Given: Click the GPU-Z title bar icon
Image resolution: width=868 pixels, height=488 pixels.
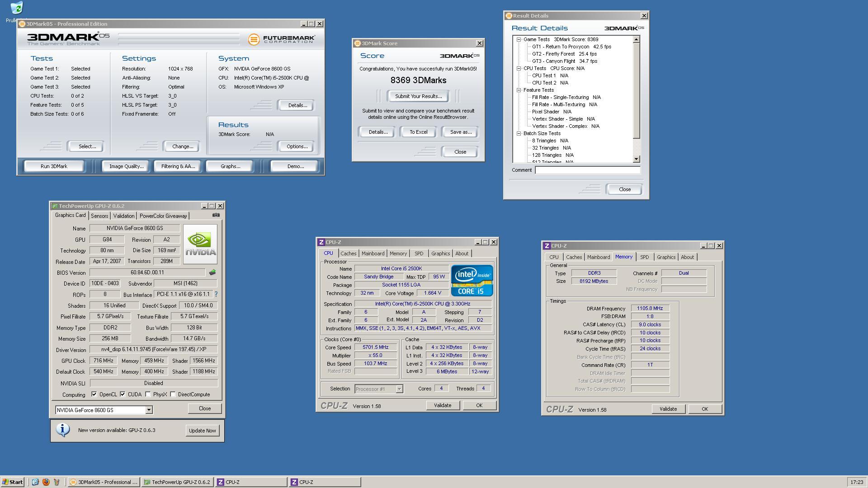Looking at the screenshot, I should [x=55, y=206].
